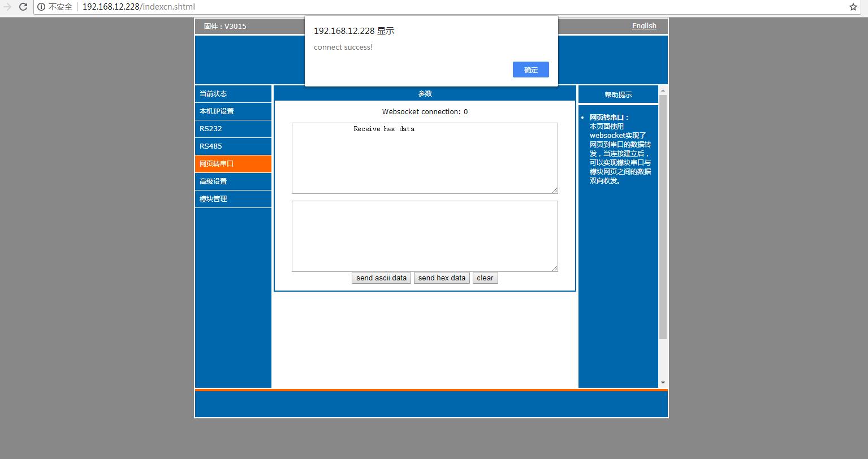Focus the address bar URL
This screenshot has width=868, height=459.
(139, 7)
